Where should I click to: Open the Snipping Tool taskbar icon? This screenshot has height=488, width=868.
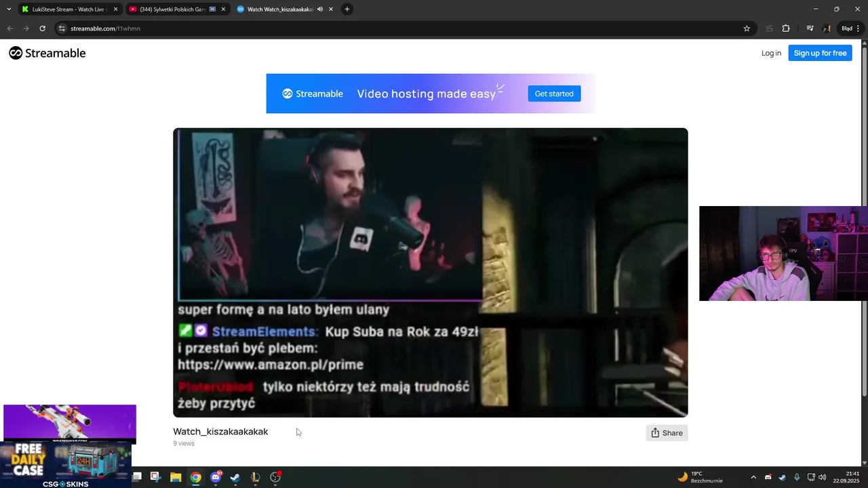pyautogui.click(x=155, y=477)
